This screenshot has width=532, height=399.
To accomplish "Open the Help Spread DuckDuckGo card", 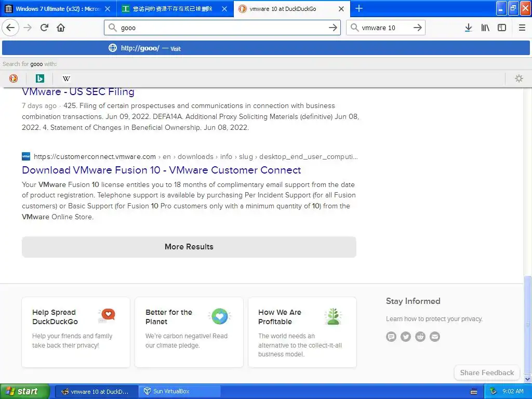I will coord(76,332).
